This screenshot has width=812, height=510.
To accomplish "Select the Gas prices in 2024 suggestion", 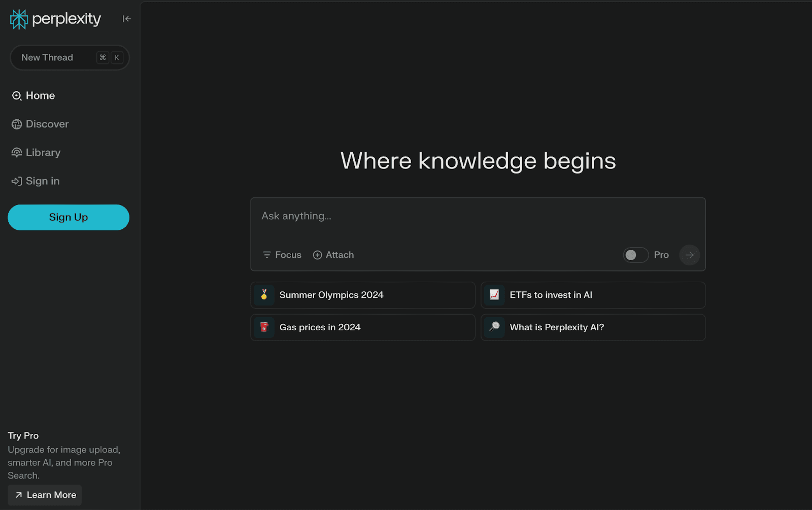I will click(363, 327).
